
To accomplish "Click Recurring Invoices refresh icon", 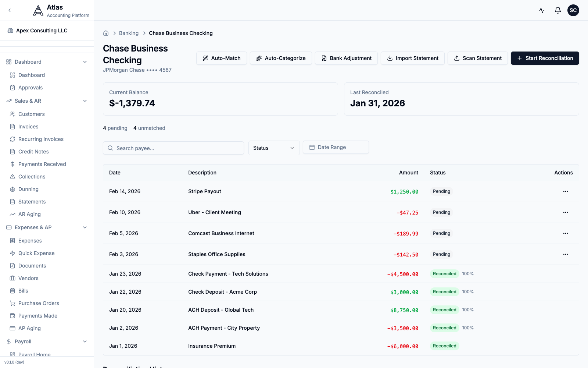I will 12,139.
